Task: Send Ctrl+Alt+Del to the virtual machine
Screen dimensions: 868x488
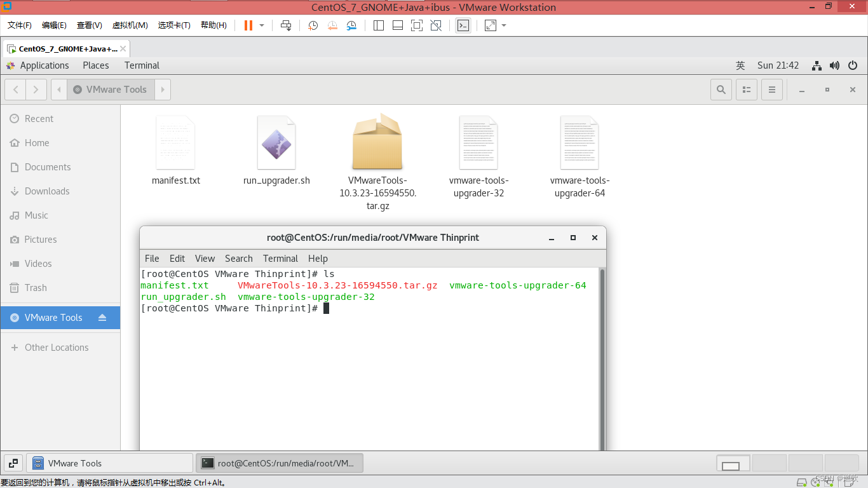Action: coord(286,25)
